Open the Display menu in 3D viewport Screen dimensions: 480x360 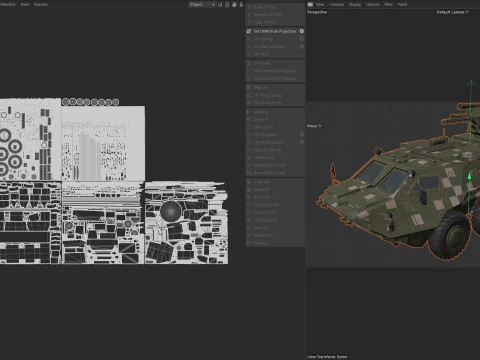click(x=355, y=4)
